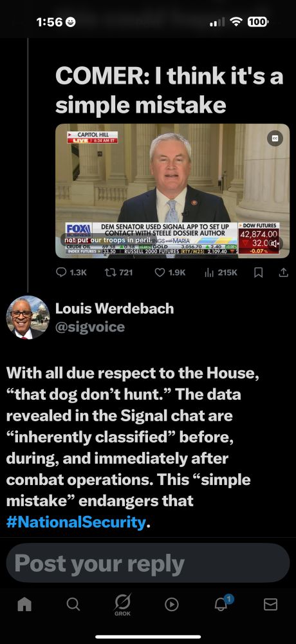Repost the Comer tweet with 721 reposts
This screenshot has height=644, width=296.
click(118, 272)
